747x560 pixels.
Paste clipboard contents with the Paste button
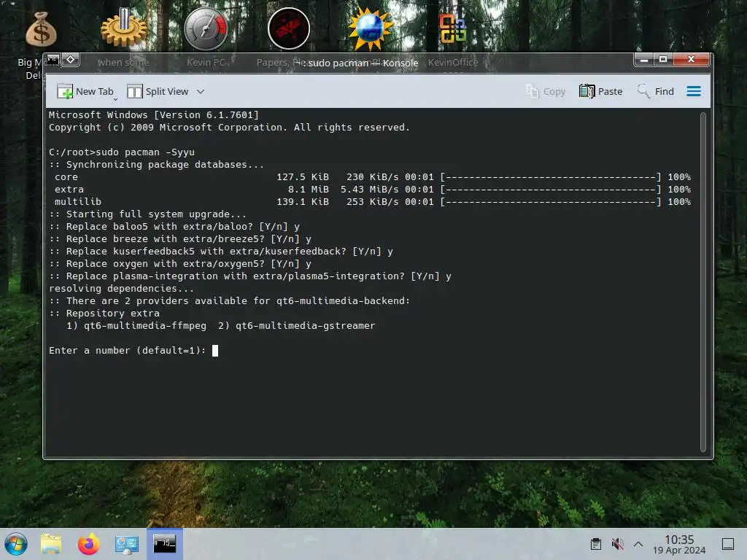coord(601,91)
